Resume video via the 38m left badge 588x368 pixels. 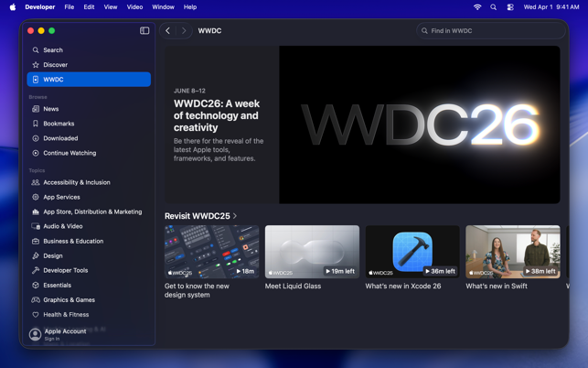[540, 271]
